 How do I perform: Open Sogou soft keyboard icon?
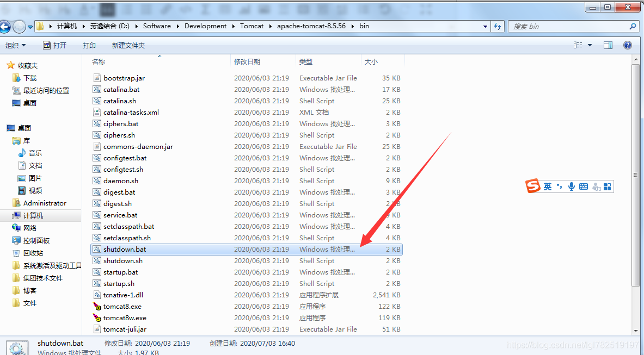[x=584, y=186]
